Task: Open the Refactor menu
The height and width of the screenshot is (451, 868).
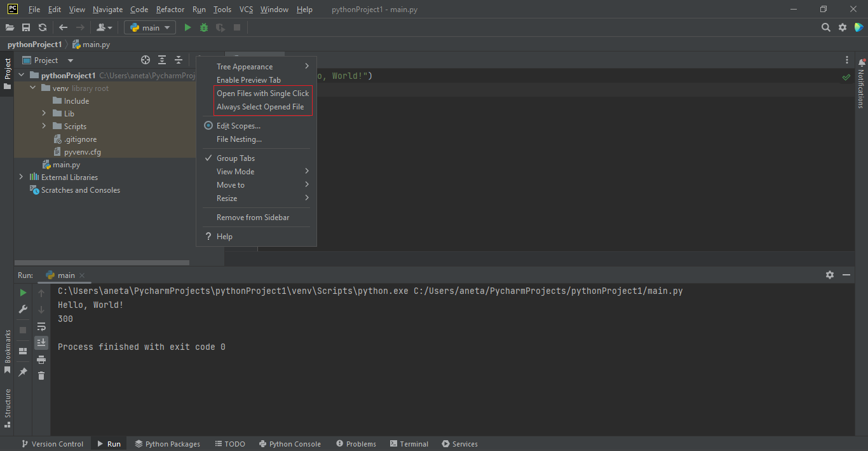Action: tap(170, 10)
